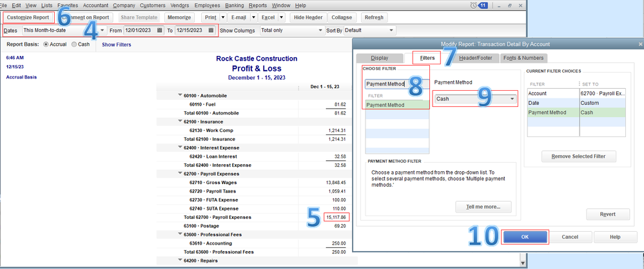Select Cash report basis
Screen dimensions: 644x269
73,44
